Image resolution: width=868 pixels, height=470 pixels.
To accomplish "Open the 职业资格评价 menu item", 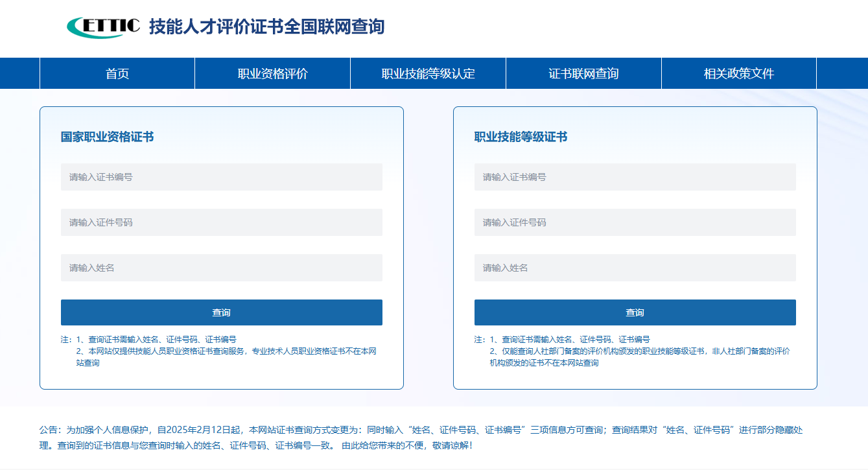I will (272, 73).
